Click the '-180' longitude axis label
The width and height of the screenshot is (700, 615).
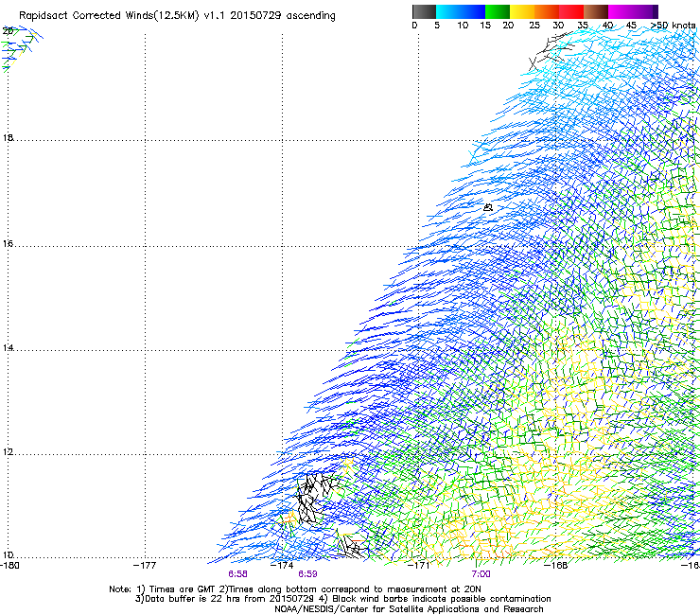coord(9,566)
